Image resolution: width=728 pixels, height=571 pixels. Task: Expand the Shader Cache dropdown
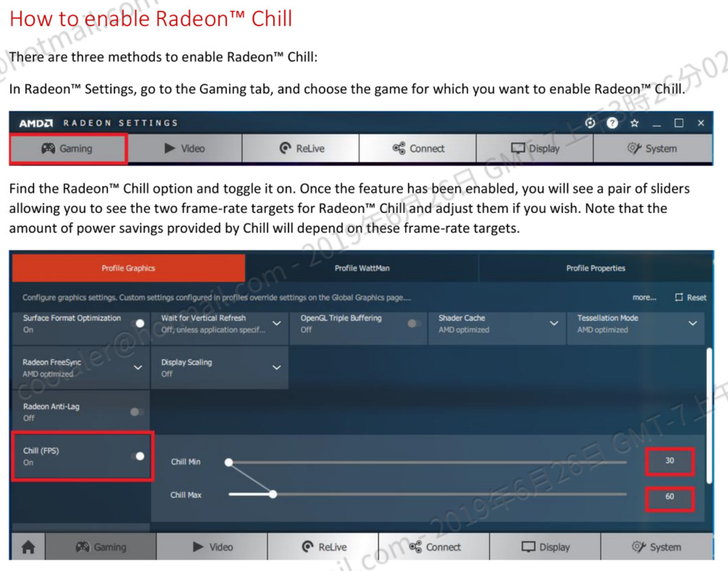click(554, 323)
